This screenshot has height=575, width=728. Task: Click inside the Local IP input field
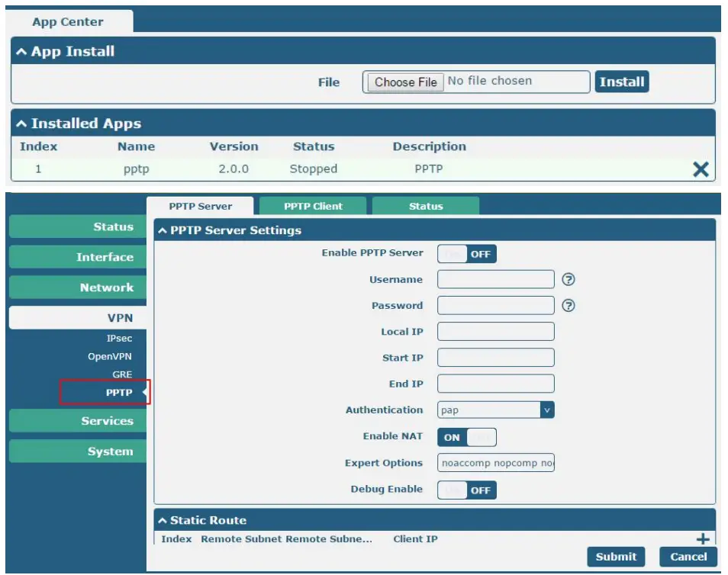click(x=497, y=331)
